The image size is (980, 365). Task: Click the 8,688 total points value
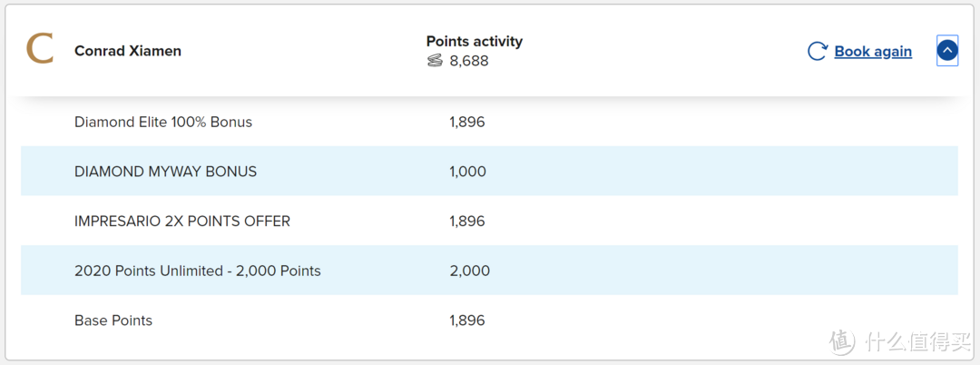[x=469, y=61]
